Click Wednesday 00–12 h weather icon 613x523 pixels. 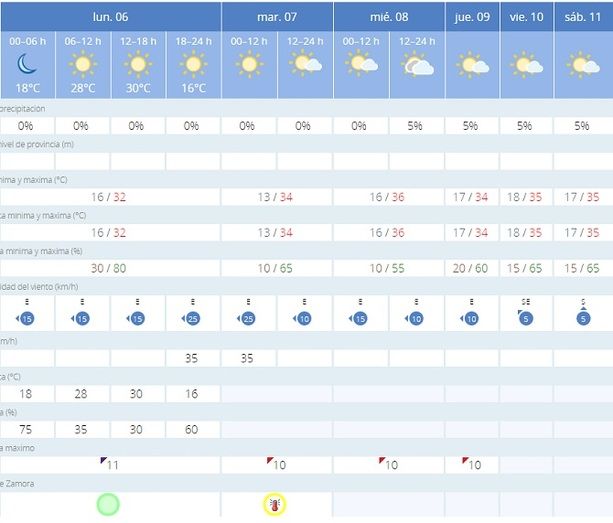(x=361, y=65)
